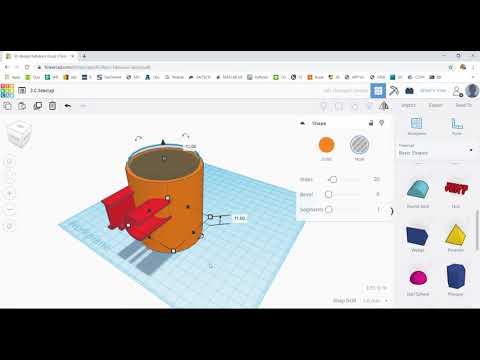
Task: Click the Home view button
Action: [x=10, y=162]
